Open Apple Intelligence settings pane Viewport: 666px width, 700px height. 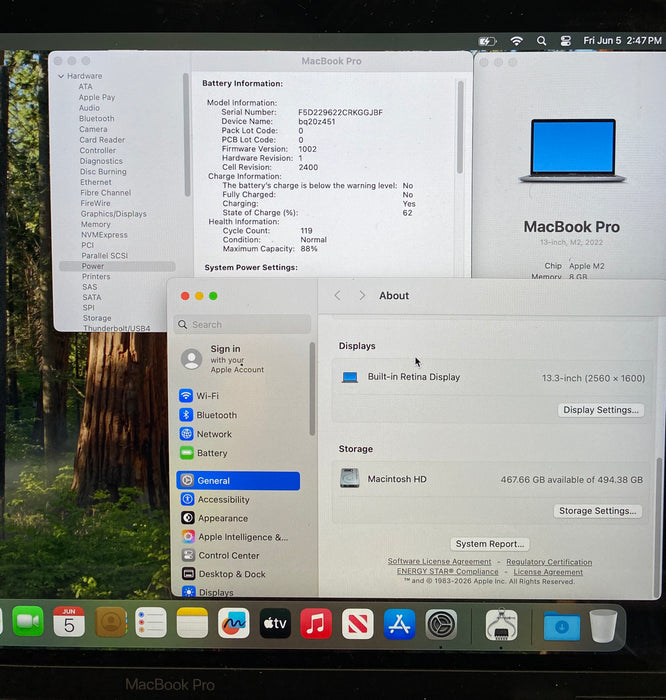238,537
